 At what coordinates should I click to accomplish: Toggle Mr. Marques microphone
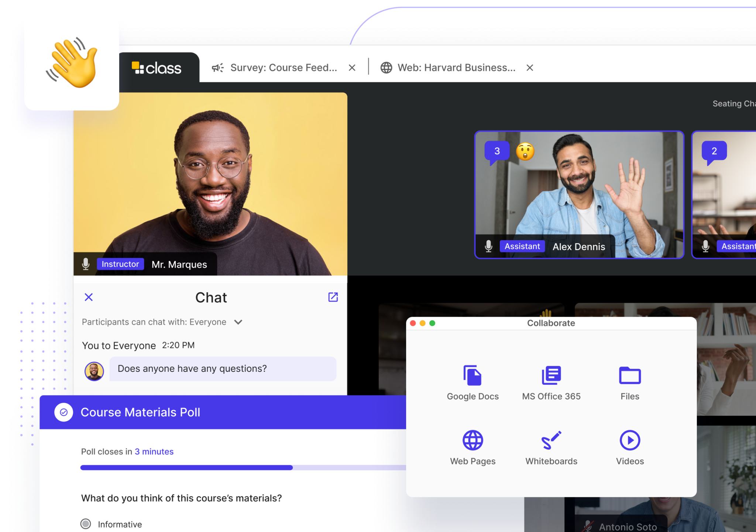[86, 264]
